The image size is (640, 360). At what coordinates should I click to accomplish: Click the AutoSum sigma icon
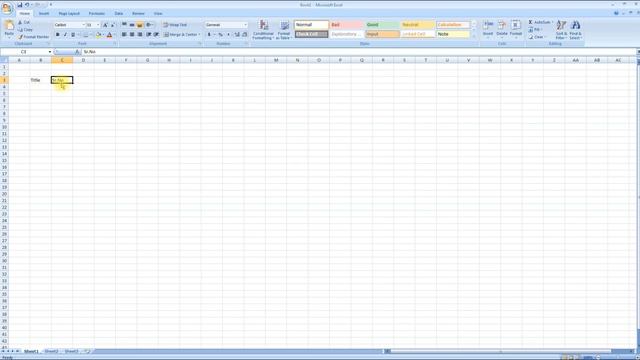[531, 22]
